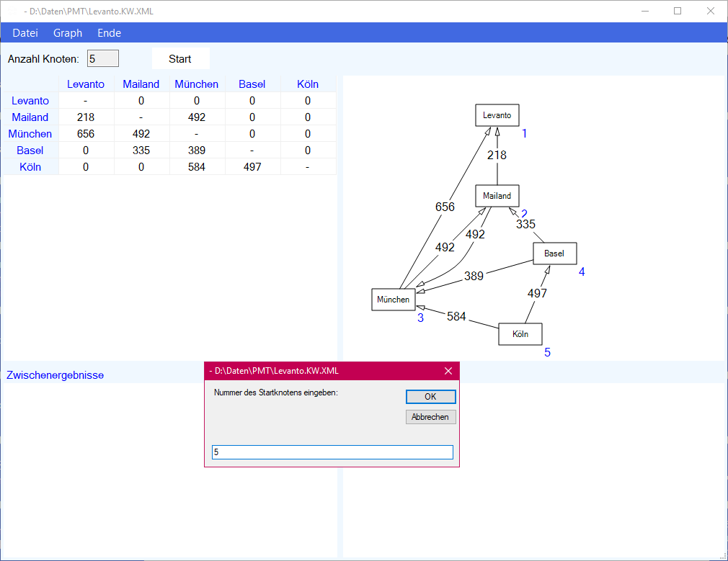Select the München node in the graph

[394, 300]
